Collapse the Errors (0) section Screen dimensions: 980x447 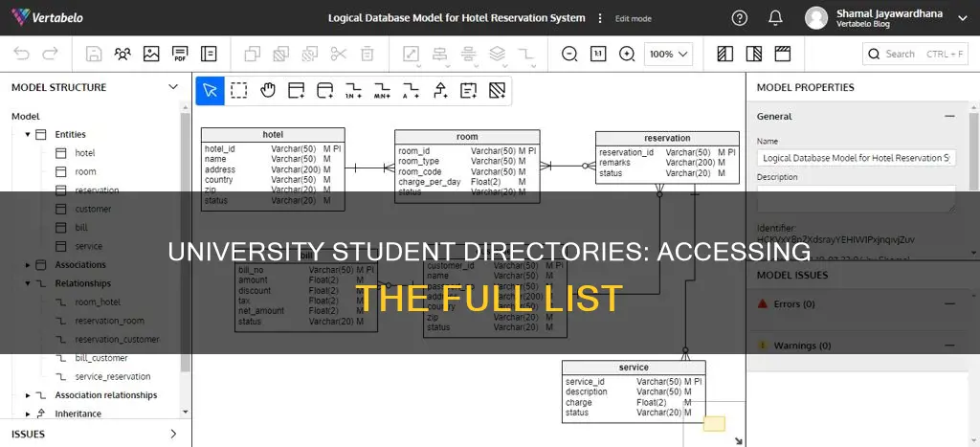pyautogui.click(x=950, y=303)
